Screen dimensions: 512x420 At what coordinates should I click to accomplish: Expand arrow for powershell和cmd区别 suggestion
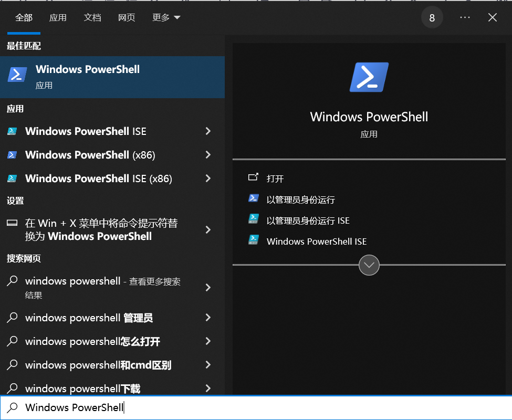pos(208,364)
